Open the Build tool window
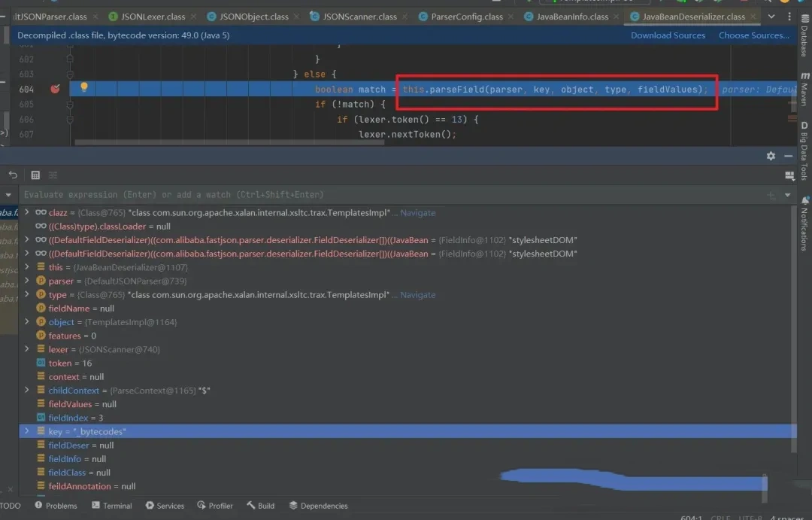 click(x=260, y=506)
